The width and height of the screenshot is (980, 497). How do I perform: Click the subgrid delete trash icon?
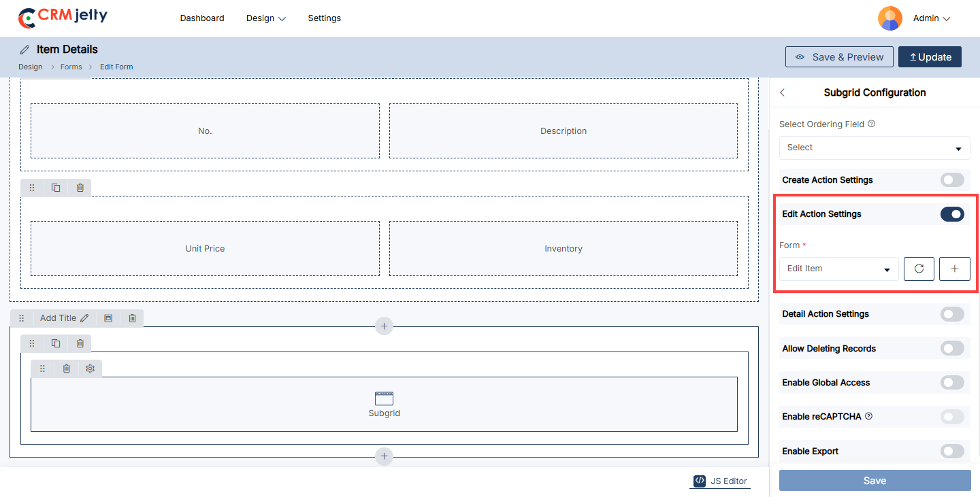(66, 369)
